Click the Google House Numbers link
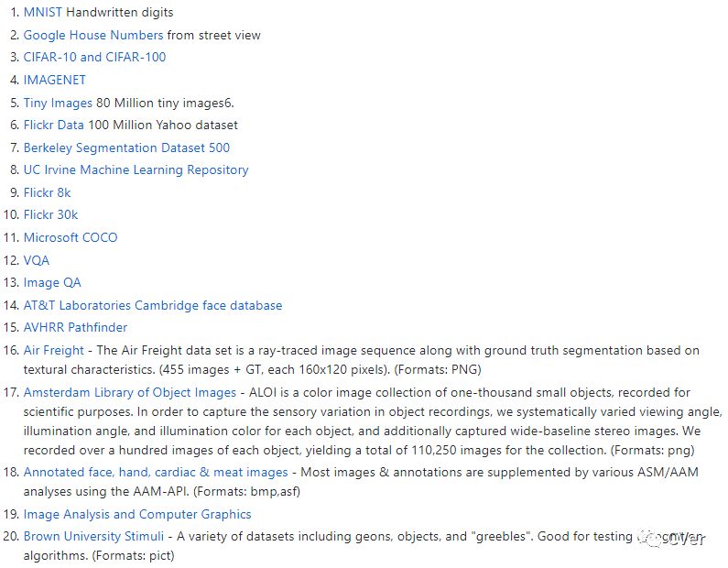Viewport: 728px width, 568px height. 92,35
